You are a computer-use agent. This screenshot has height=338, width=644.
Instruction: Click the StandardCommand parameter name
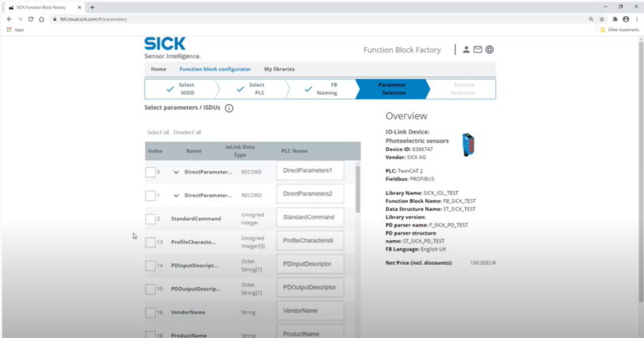[196, 219]
